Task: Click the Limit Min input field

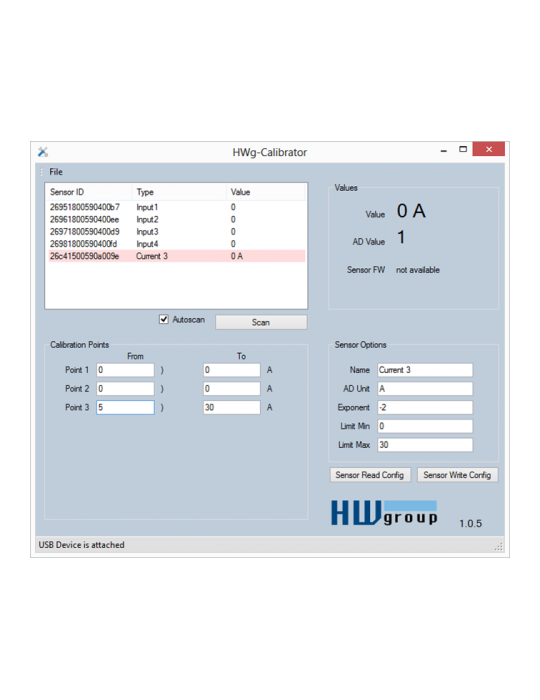Action: 425,426
